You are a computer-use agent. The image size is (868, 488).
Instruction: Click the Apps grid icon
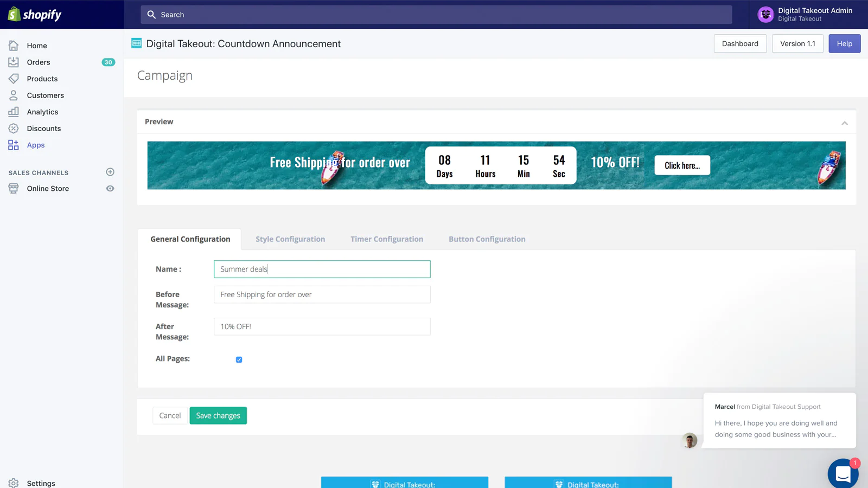tap(14, 145)
